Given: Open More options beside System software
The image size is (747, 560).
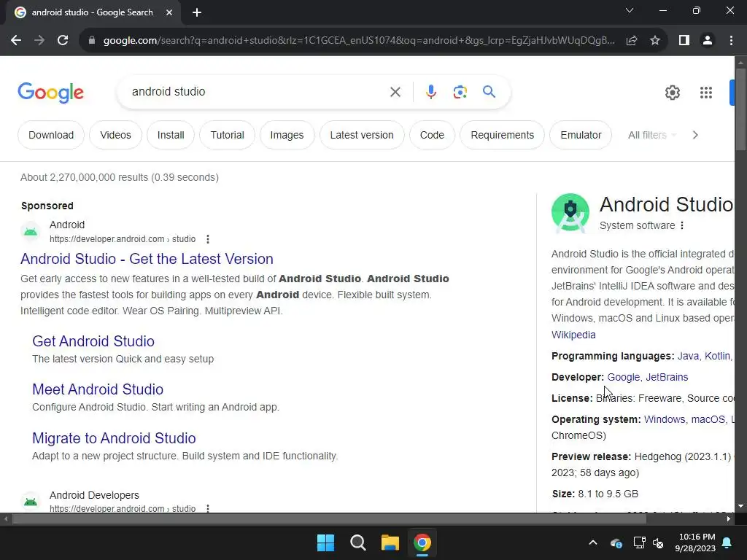Looking at the screenshot, I should coord(682,225).
